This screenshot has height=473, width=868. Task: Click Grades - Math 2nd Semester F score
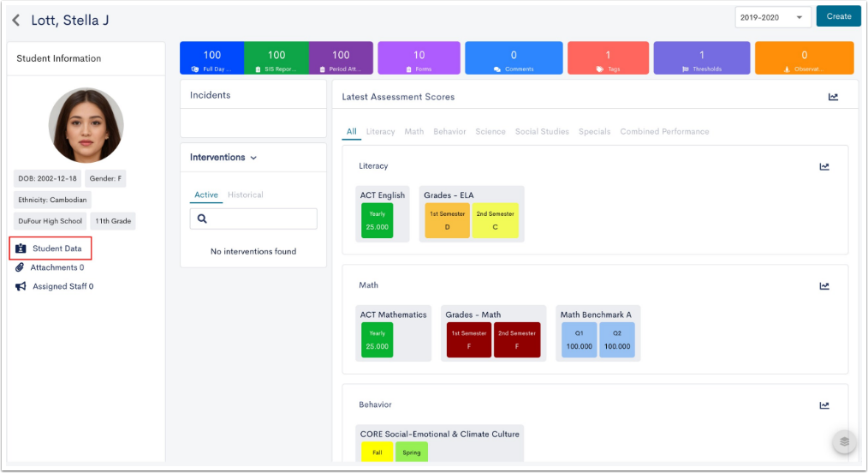pyautogui.click(x=517, y=340)
